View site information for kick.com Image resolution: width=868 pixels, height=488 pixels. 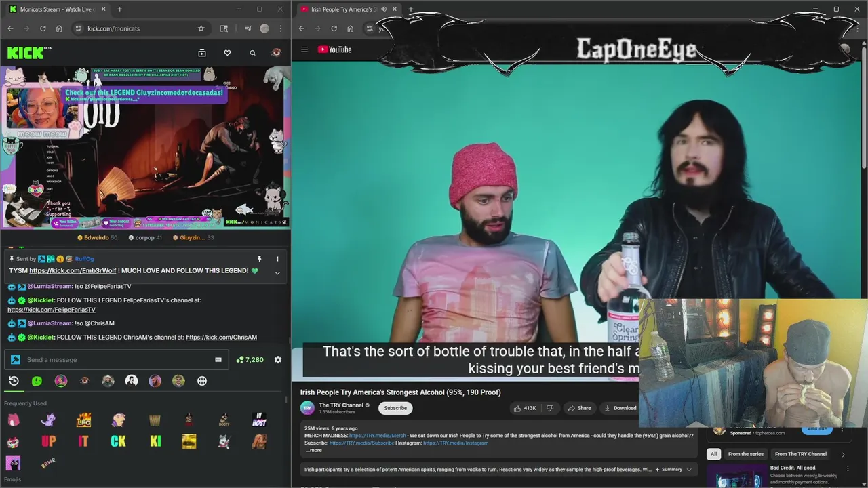79,28
